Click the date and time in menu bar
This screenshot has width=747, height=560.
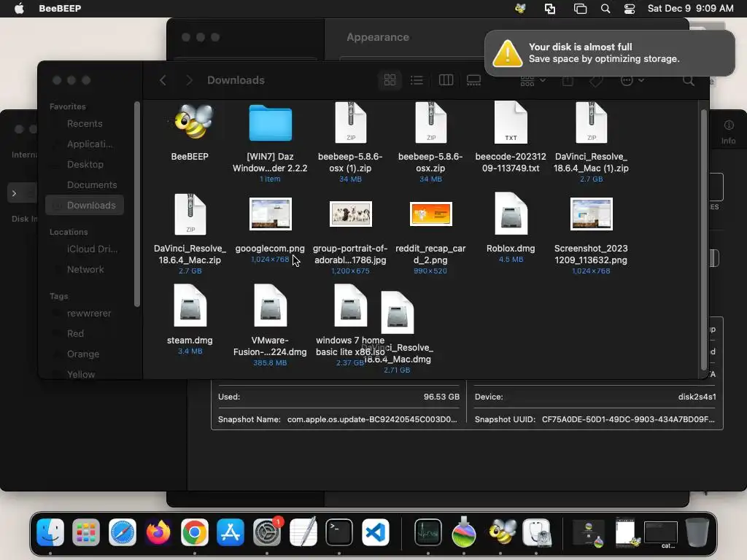coord(690,9)
